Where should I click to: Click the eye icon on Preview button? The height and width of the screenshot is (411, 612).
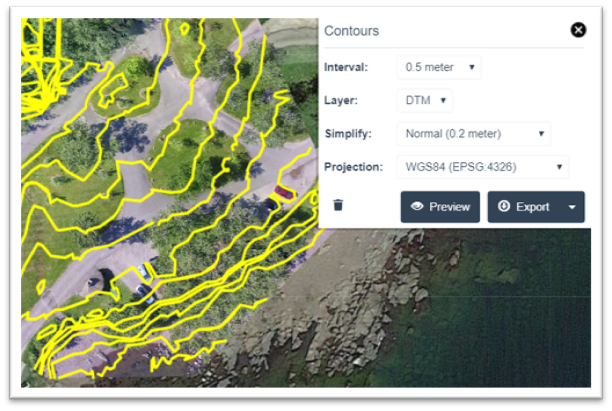(417, 207)
